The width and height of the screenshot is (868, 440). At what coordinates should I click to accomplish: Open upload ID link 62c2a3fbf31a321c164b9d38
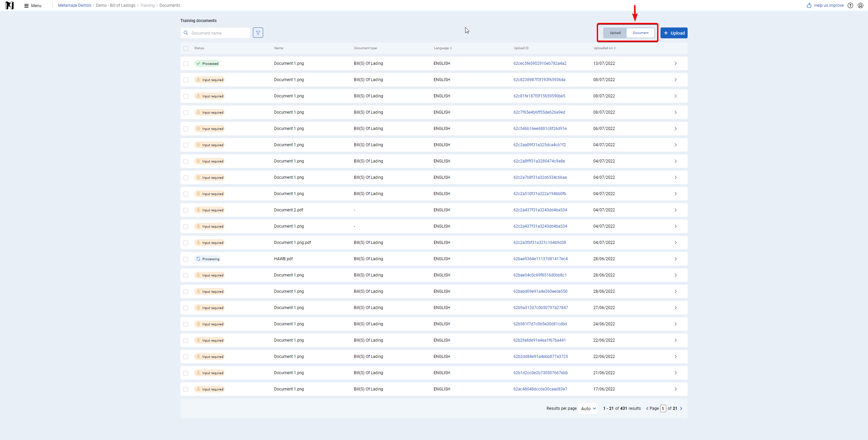pyautogui.click(x=540, y=243)
